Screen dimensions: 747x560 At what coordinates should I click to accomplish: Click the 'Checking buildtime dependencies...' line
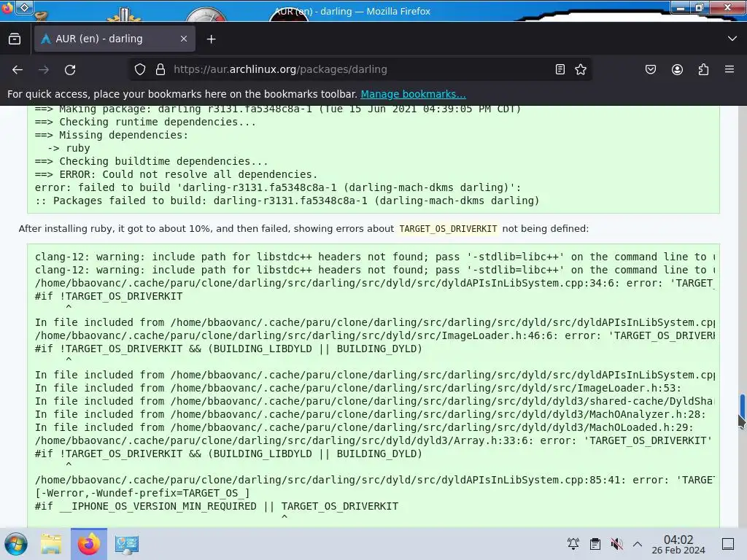coord(151,161)
